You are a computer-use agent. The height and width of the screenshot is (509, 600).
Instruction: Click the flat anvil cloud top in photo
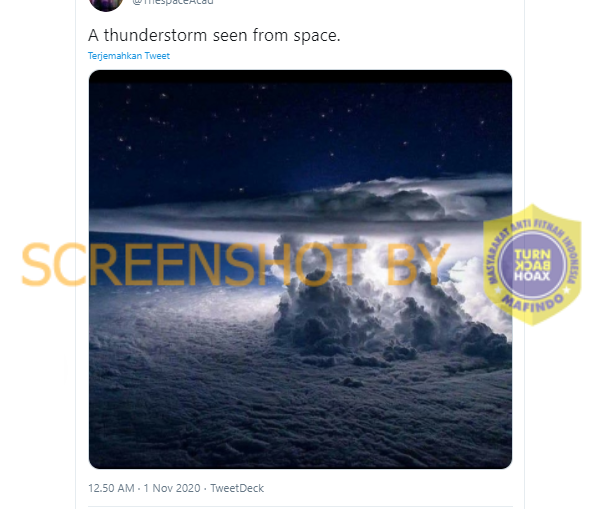coord(300,214)
